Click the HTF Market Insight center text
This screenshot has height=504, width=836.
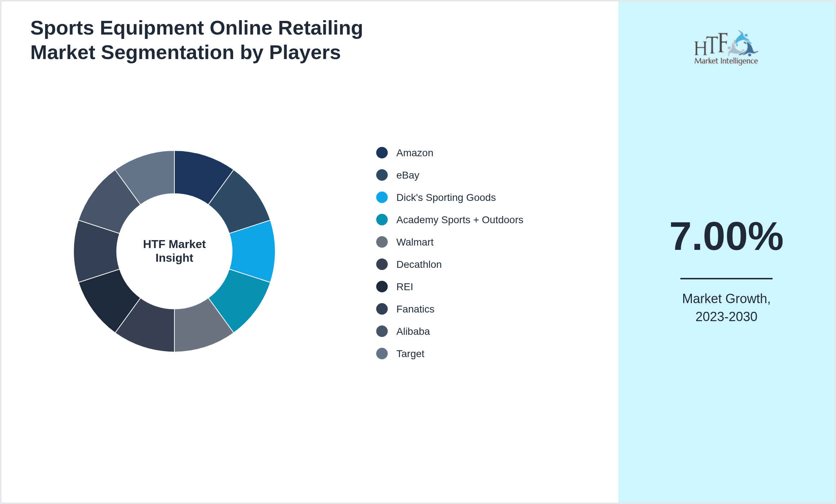click(x=174, y=251)
